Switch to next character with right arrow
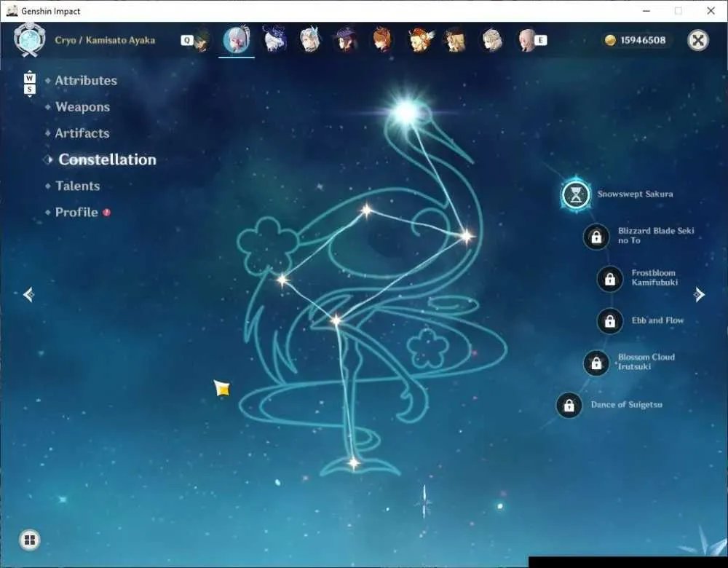728x568 pixels. click(x=699, y=294)
